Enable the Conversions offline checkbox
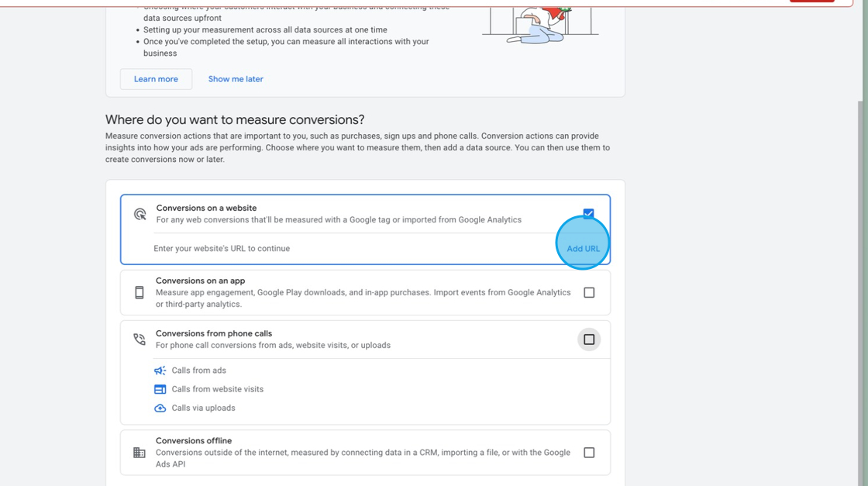 (x=588, y=452)
